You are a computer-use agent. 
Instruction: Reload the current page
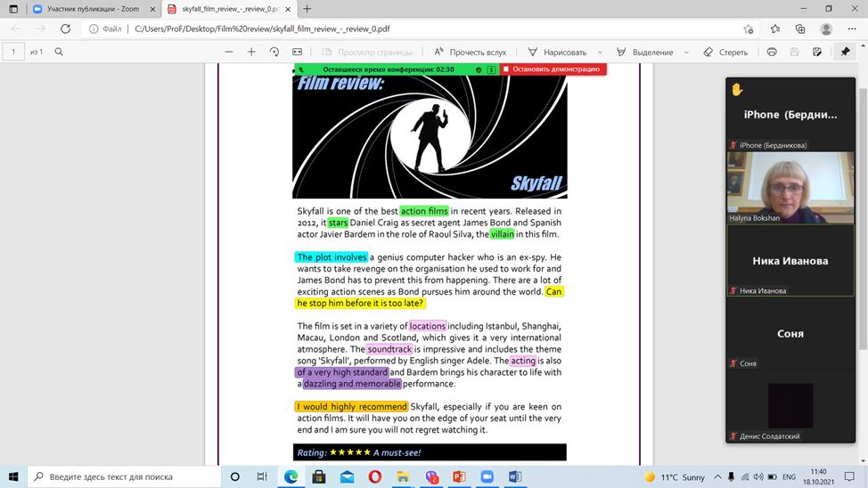[65, 28]
